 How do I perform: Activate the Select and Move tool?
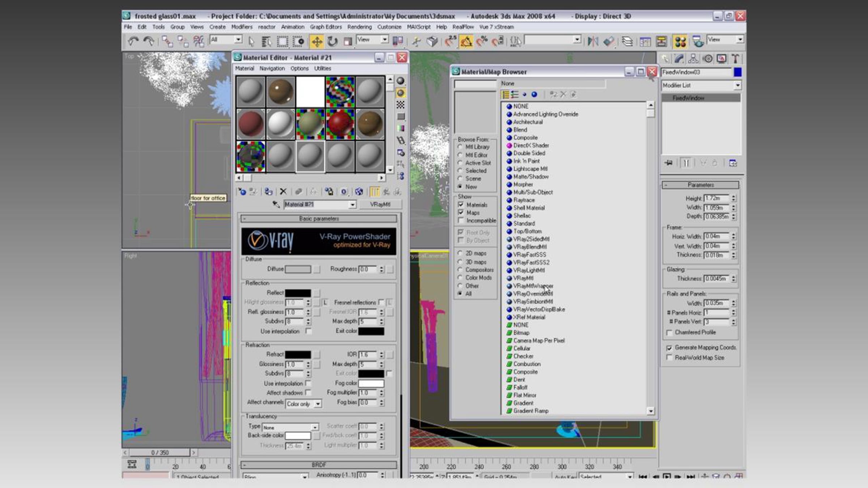pos(317,42)
